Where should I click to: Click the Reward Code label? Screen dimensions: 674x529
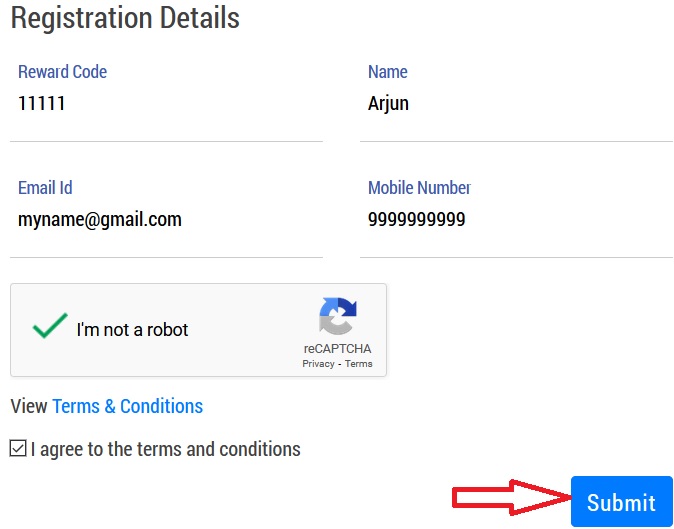pyautogui.click(x=62, y=72)
